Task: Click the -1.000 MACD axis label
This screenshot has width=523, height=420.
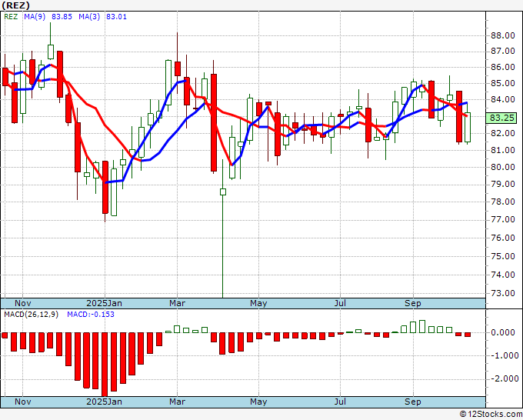Action: coord(503,355)
